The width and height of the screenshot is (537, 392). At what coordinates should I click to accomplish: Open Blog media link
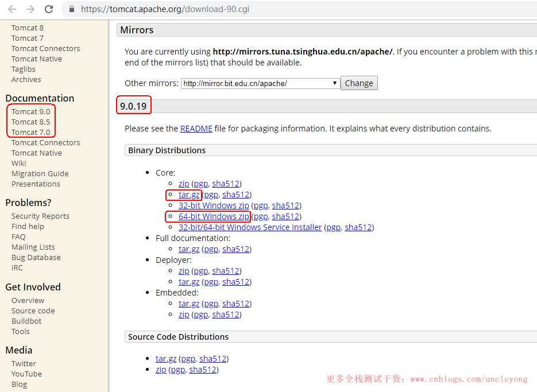19,384
